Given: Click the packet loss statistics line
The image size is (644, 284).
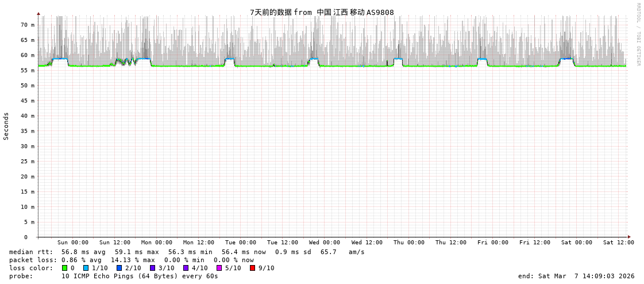Looking at the screenshot, I should (132, 260).
